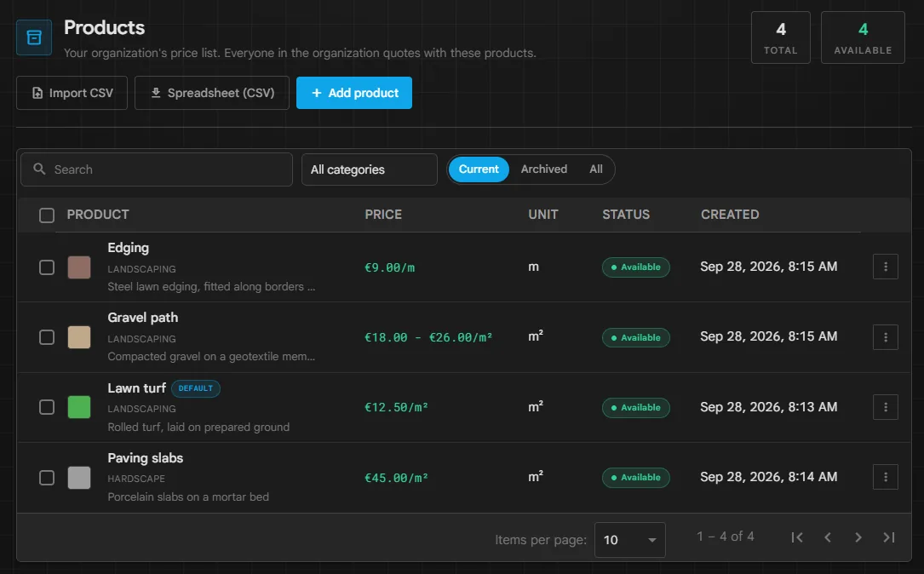924x574 pixels.
Task: Go to the next page arrow
Action: [x=858, y=537]
